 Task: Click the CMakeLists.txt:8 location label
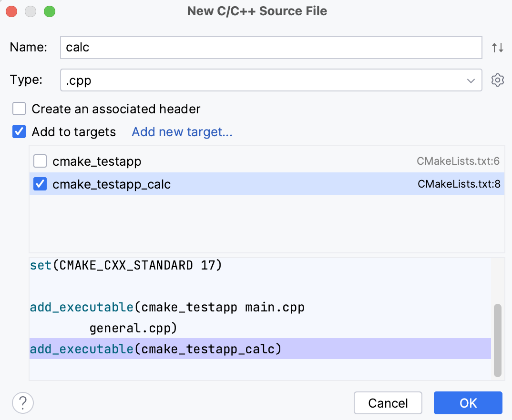point(459,184)
